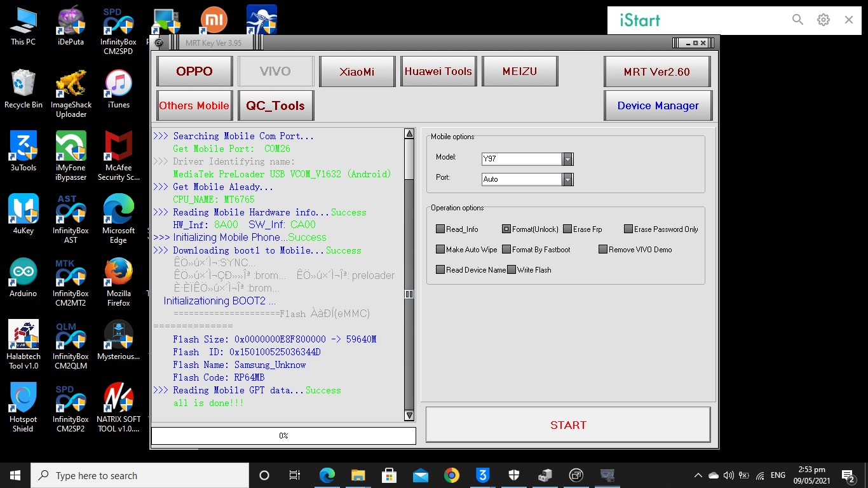Open Microsoft Edge desktop icon
The height and width of the screenshot is (488, 868).
click(118, 219)
